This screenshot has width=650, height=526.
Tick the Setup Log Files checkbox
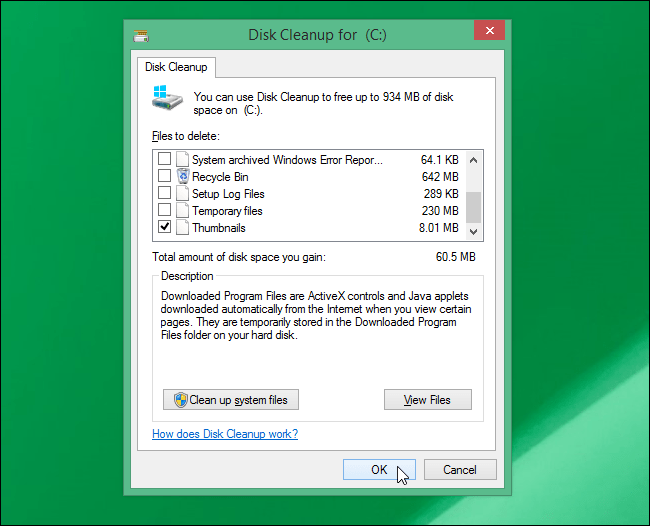point(165,193)
